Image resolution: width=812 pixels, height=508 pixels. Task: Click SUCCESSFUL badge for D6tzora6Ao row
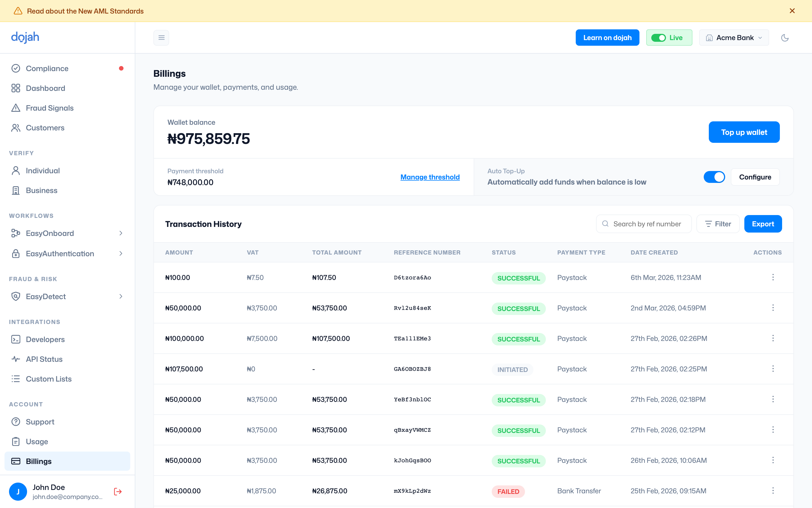pos(518,278)
